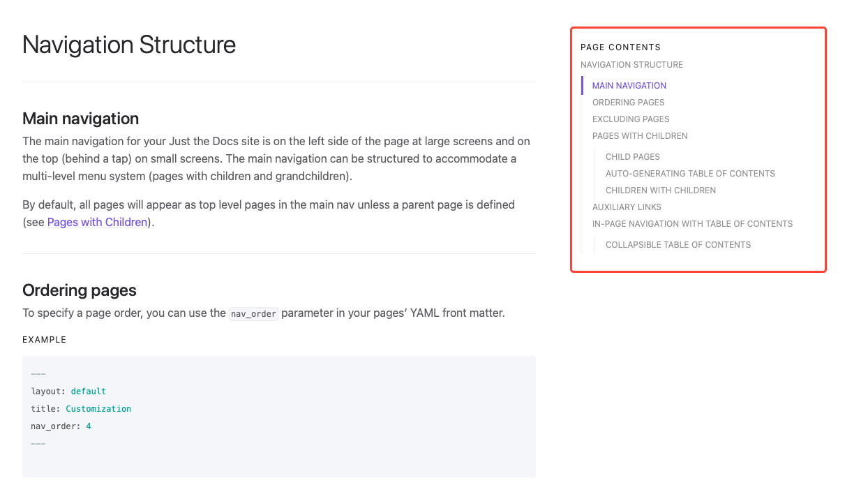Follow the Pages with Children hyperlink
This screenshot has height=485, width=868.
[x=97, y=223]
